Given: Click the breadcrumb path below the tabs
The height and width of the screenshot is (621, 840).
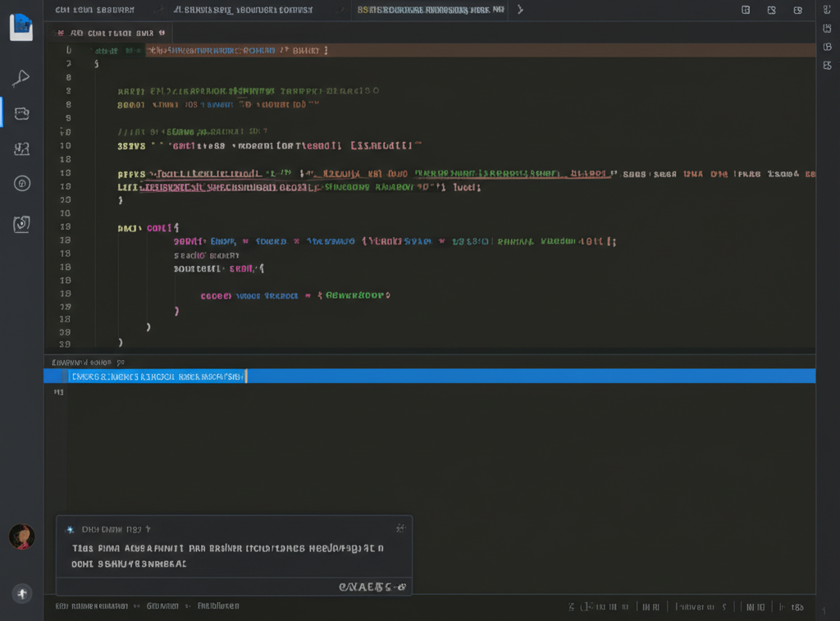Looking at the screenshot, I should click(x=111, y=33).
